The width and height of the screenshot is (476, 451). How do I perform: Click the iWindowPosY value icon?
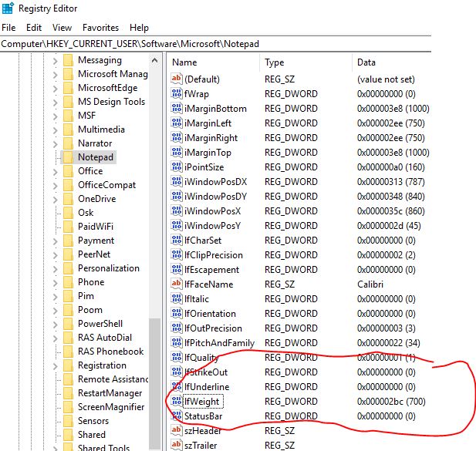[x=177, y=225]
